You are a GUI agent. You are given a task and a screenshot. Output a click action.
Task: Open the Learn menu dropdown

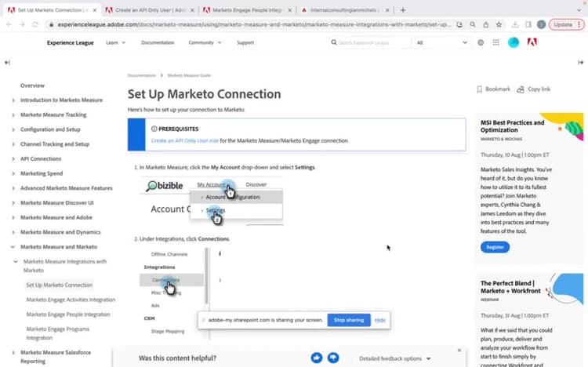pyautogui.click(x=115, y=43)
